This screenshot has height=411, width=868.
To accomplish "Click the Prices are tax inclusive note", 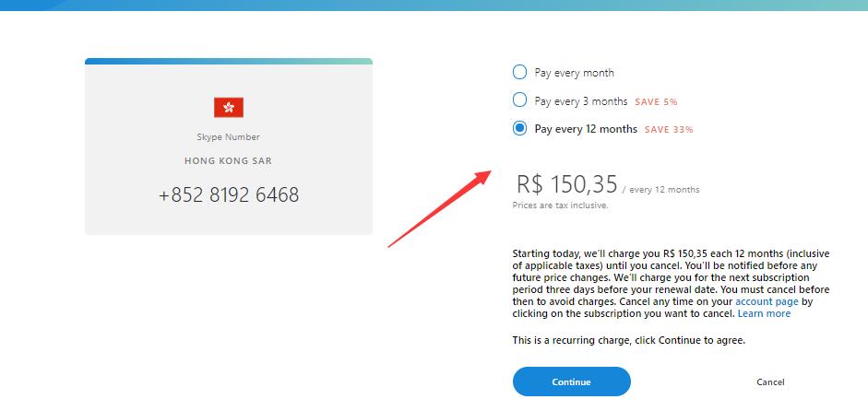I will pyautogui.click(x=560, y=205).
